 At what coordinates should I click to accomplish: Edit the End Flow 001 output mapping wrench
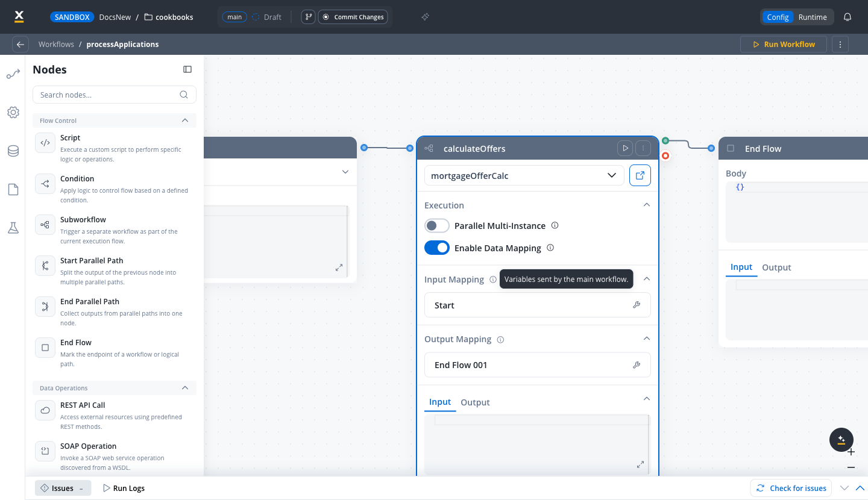pyautogui.click(x=637, y=365)
